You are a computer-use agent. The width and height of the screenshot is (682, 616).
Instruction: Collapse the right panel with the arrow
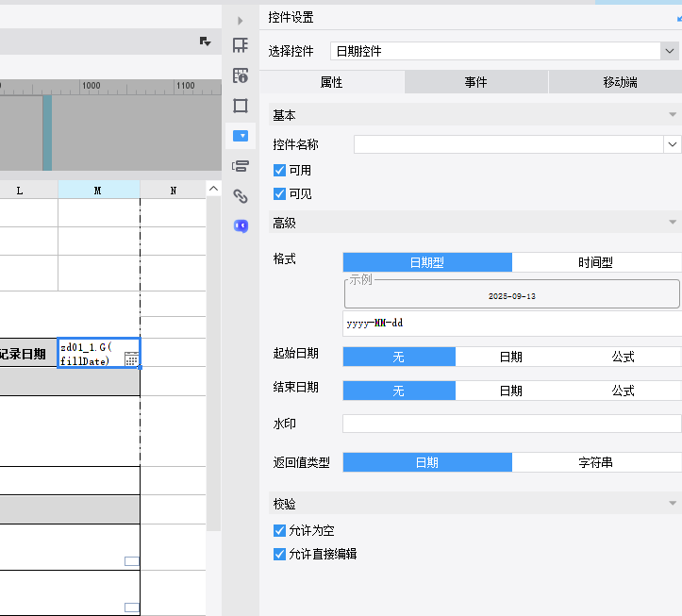pos(241,20)
